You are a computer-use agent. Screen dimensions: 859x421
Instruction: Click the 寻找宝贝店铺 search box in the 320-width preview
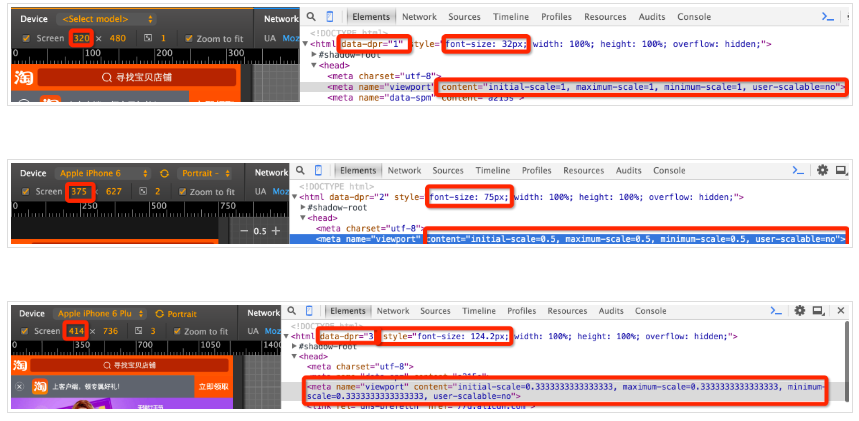(137, 78)
